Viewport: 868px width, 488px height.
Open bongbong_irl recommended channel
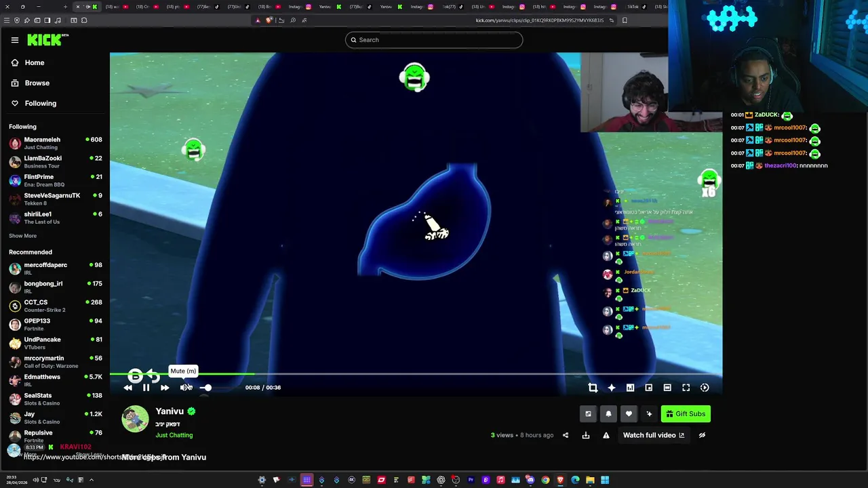55,287
